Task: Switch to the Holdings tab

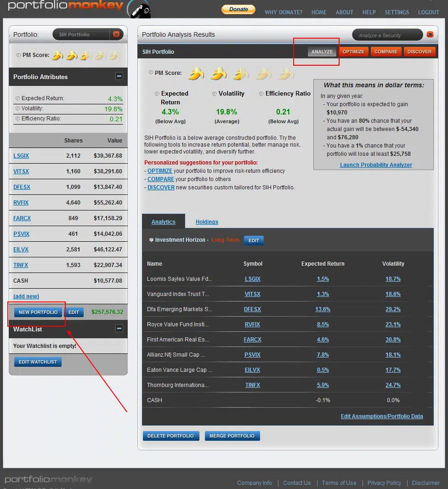Action: pyautogui.click(x=206, y=222)
